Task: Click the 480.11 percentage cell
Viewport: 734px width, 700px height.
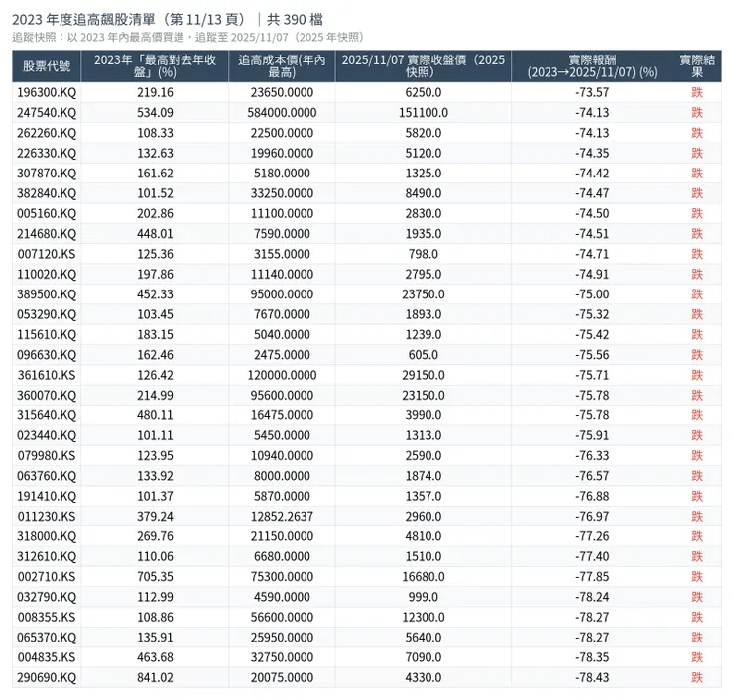Action: click(155, 415)
